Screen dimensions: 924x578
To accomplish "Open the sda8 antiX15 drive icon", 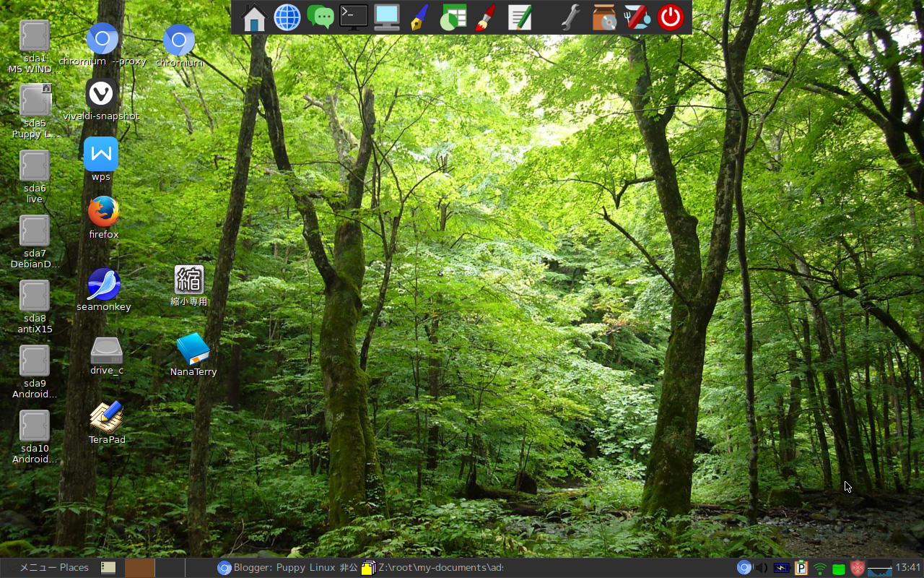I will point(35,296).
